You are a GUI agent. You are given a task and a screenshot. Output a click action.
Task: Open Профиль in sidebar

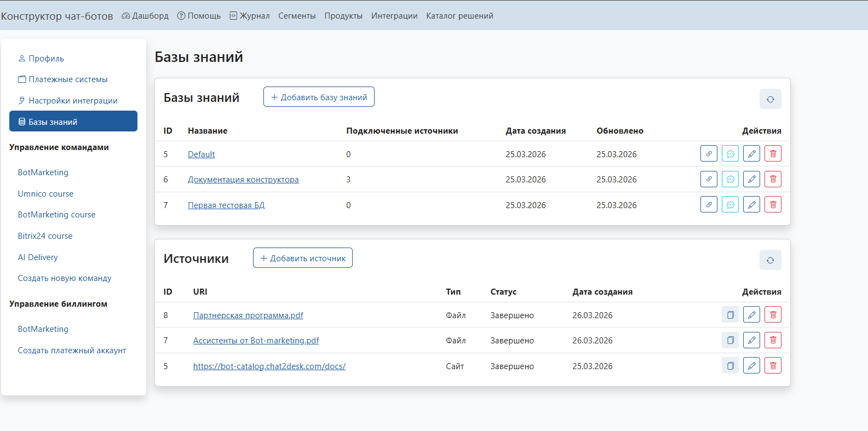73,58
